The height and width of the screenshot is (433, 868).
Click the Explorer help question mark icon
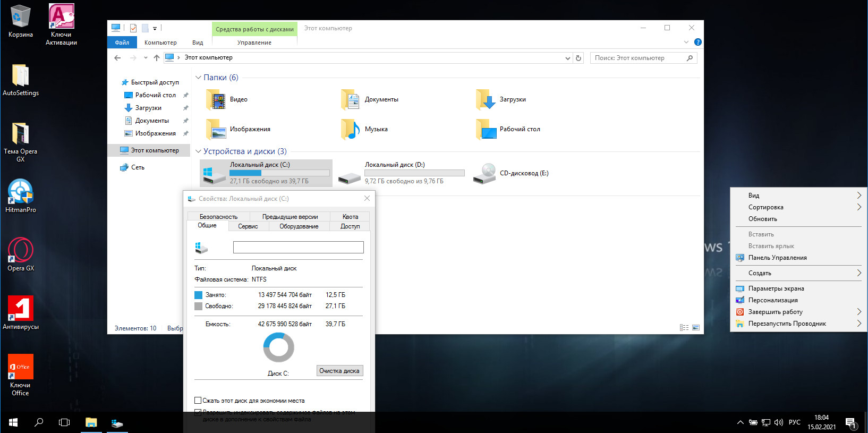click(697, 42)
